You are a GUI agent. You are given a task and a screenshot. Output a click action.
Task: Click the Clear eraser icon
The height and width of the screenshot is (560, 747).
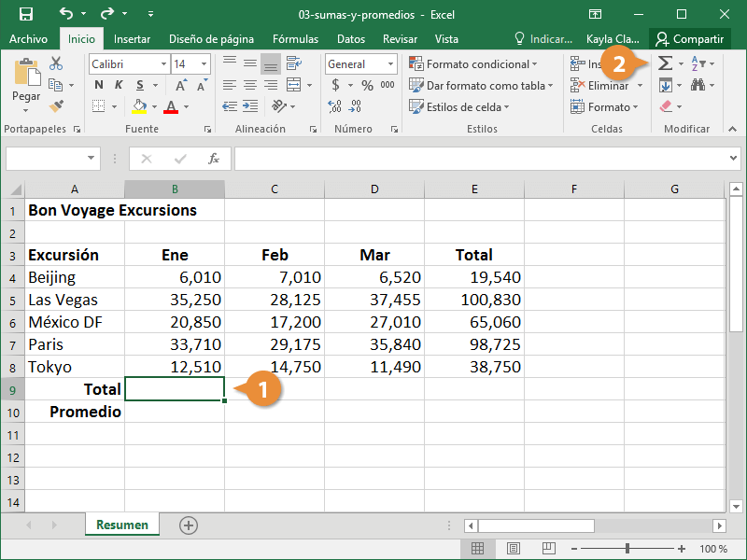(x=665, y=107)
